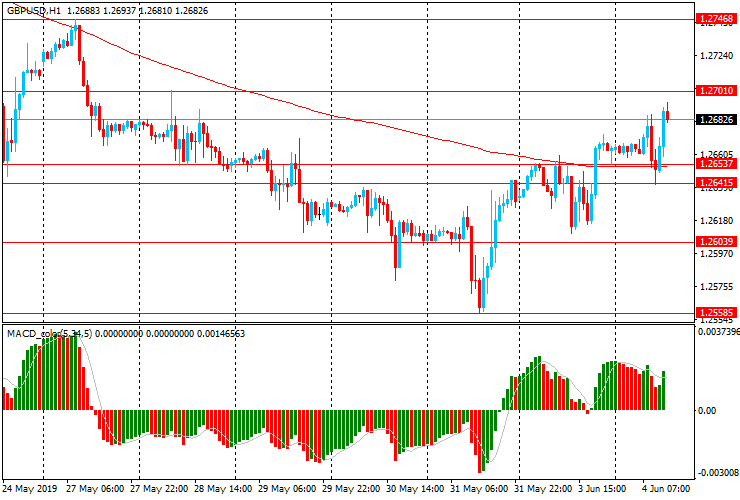
Task: Click the 27 May 06:00 time label
Action: (95, 488)
